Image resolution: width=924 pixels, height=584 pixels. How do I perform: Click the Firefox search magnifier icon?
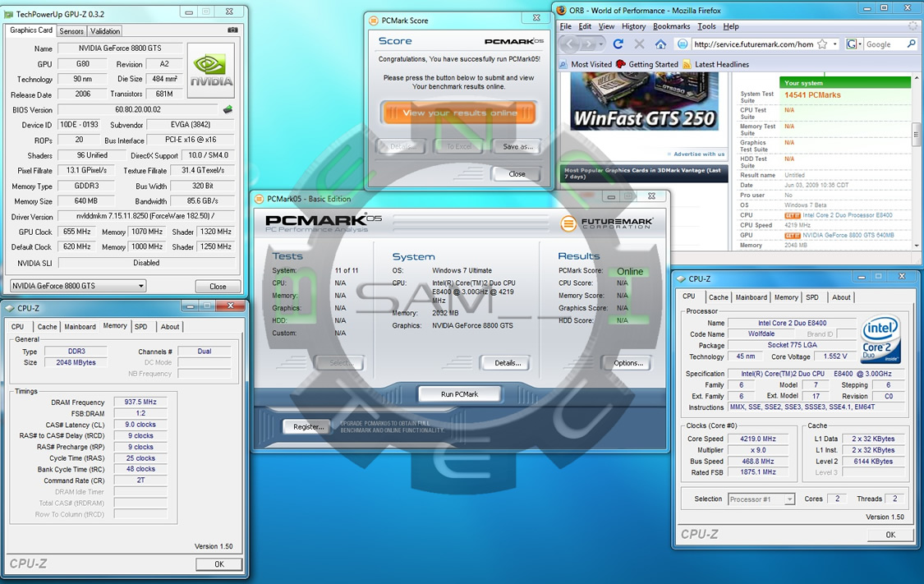(x=911, y=44)
